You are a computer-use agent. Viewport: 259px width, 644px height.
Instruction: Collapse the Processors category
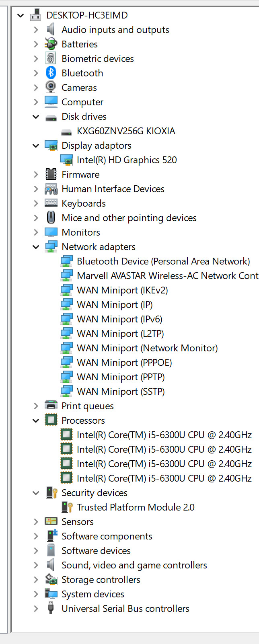coord(36,420)
